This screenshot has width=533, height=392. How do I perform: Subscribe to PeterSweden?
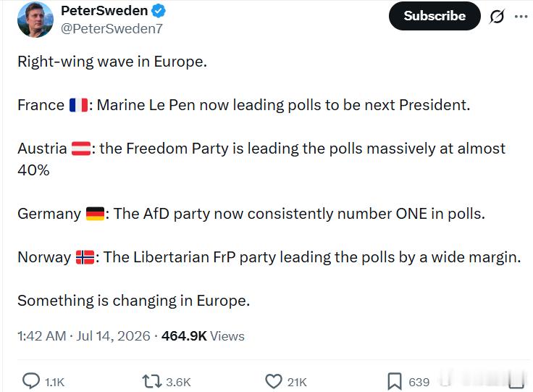click(x=435, y=16)
